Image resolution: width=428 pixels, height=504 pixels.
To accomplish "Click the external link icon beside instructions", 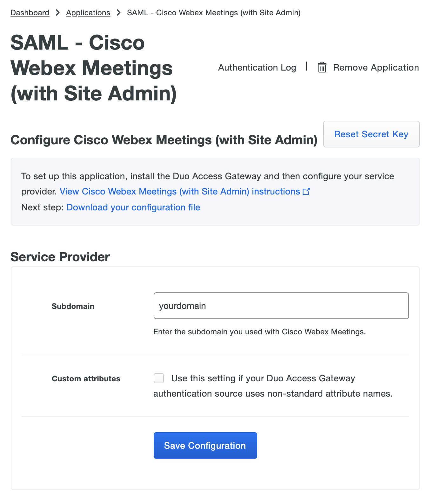I will click(306, 191).
